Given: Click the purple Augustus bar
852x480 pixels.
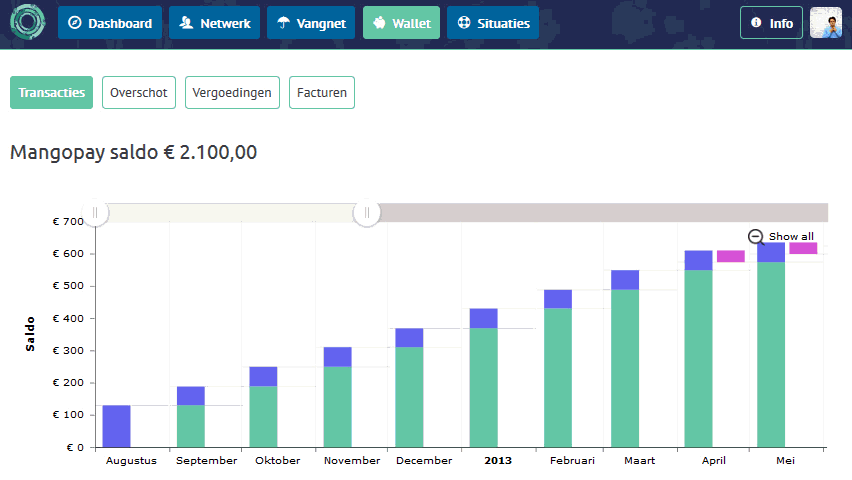Looking at the screenshot, I should pos(117,426).
